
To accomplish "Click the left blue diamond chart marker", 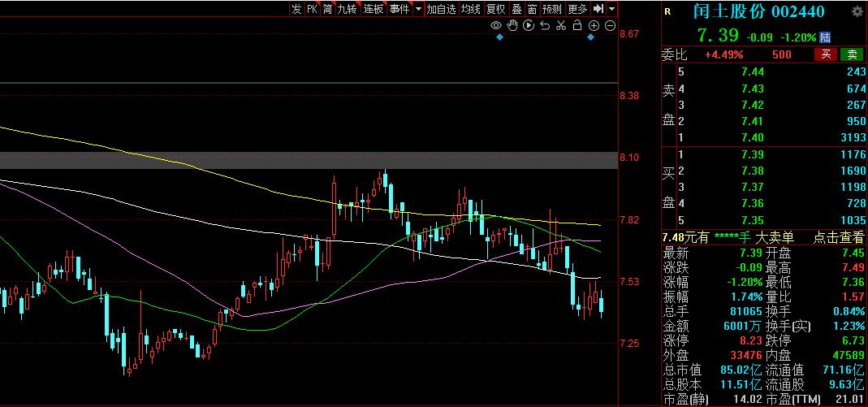I will click(x=500, y=37).
